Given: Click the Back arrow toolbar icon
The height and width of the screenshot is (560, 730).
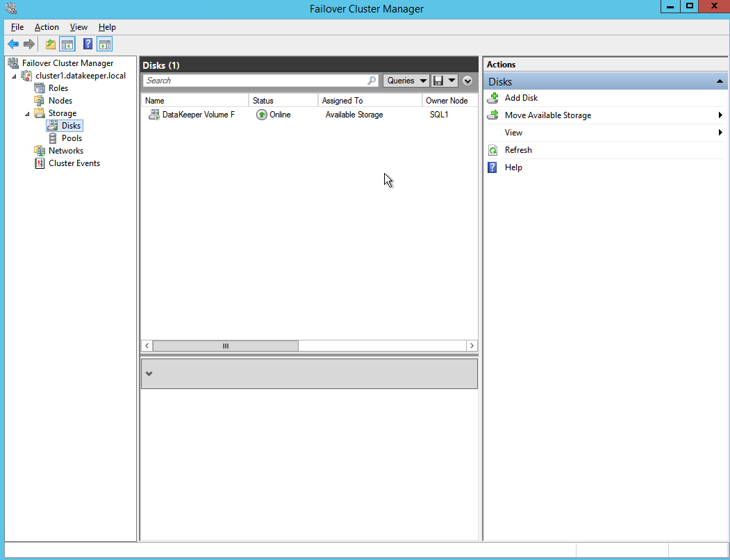Looking at the screenshot, I should point(13,44).
